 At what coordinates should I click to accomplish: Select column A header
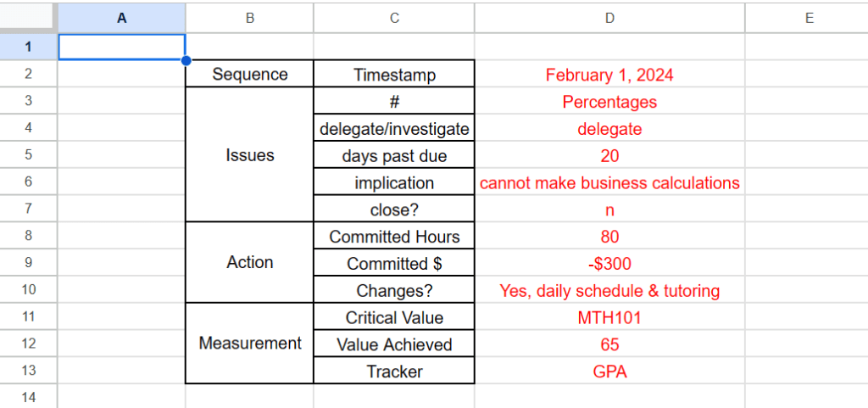[121, 16]
